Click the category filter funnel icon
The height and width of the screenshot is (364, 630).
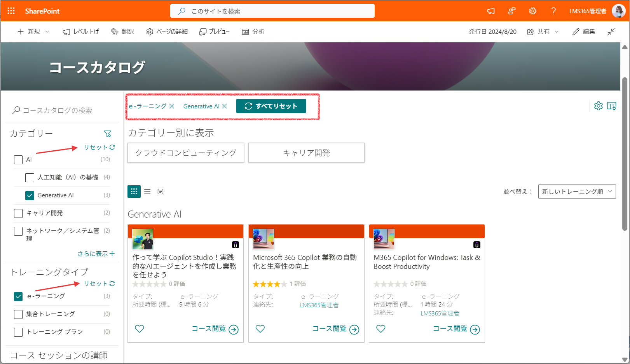(108, 134)
